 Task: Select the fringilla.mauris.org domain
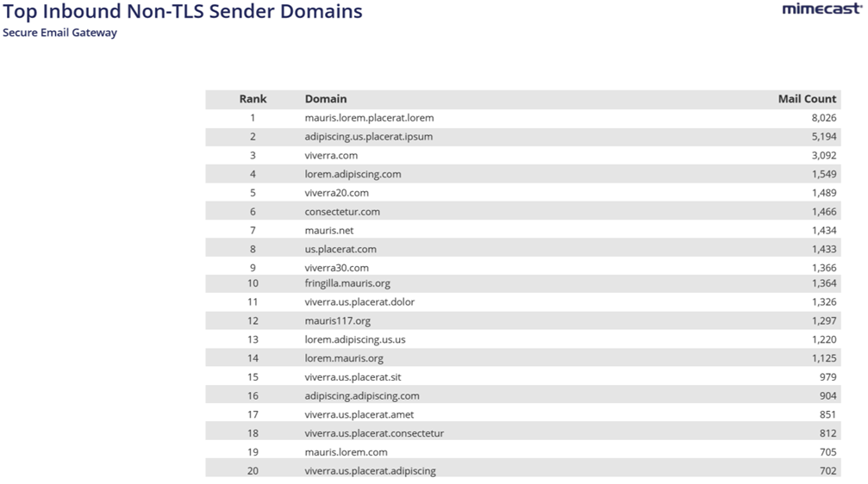347,283
